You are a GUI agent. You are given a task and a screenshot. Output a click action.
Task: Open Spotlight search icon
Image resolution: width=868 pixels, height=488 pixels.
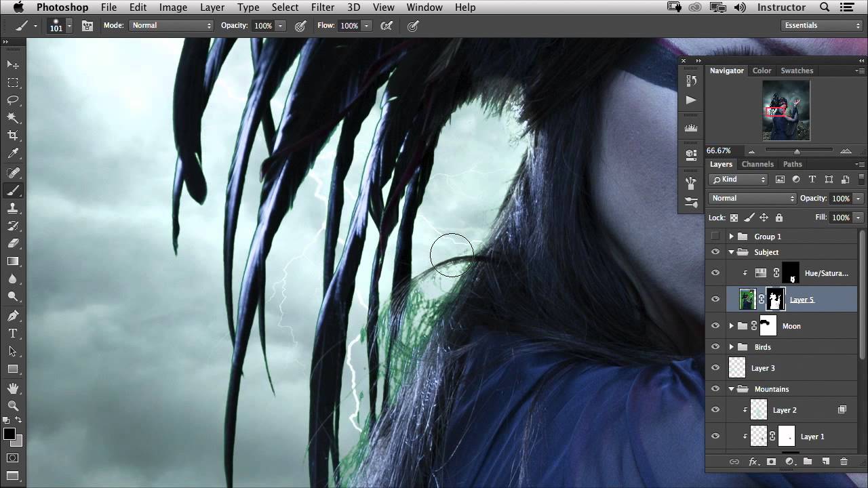(x=825, y=7)
